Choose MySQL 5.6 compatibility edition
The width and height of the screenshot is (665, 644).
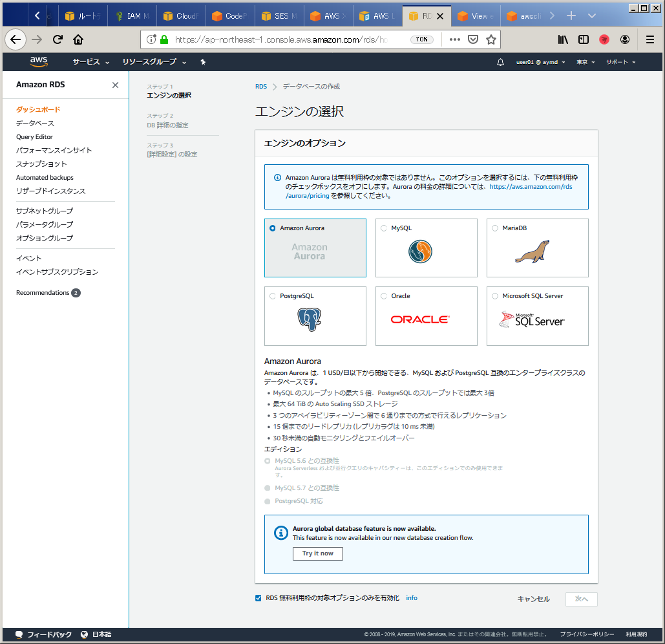coord(267,461)
